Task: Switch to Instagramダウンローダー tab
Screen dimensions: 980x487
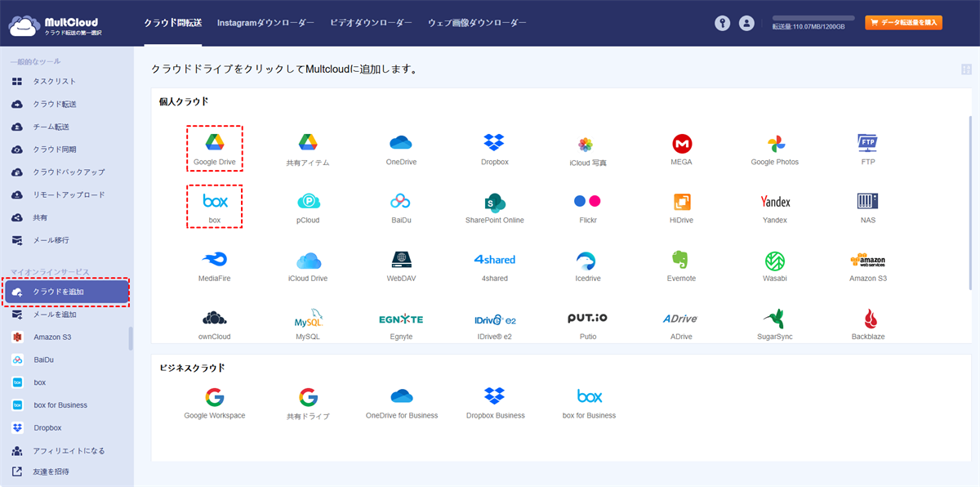Action: [265, 23]
